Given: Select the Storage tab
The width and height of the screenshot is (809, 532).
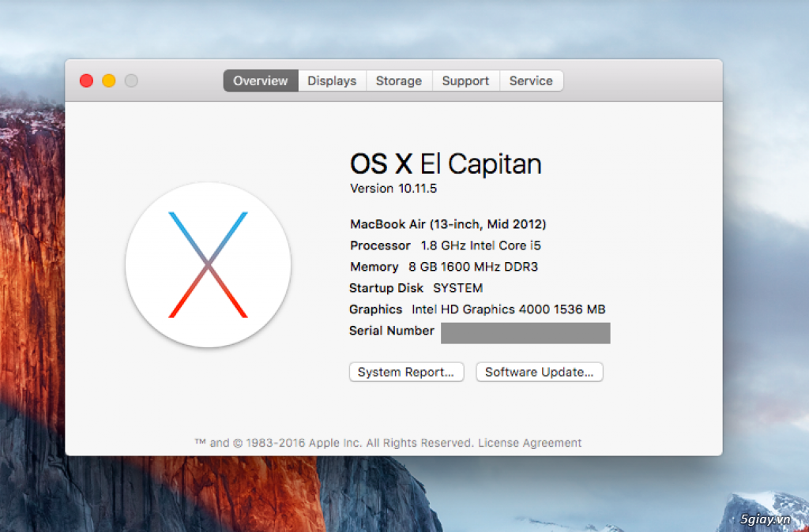Looking at the screenshot, I should (x=399, y=81).
